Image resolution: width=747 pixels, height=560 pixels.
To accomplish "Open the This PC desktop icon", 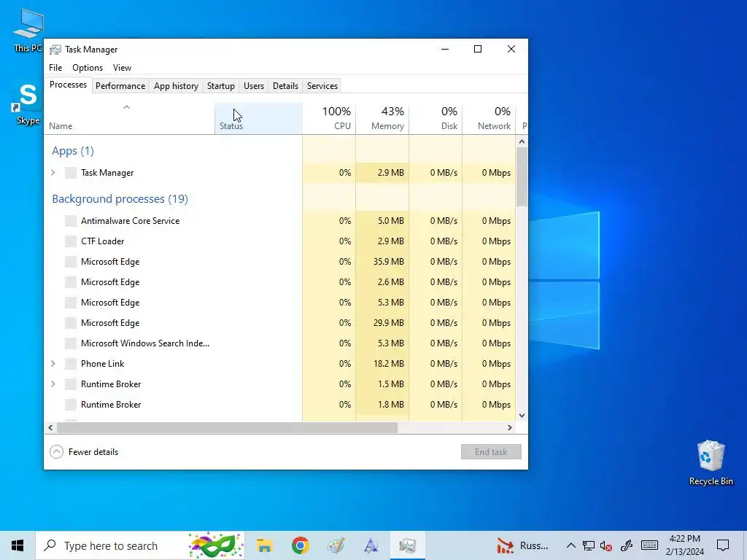I will (28, 29).
